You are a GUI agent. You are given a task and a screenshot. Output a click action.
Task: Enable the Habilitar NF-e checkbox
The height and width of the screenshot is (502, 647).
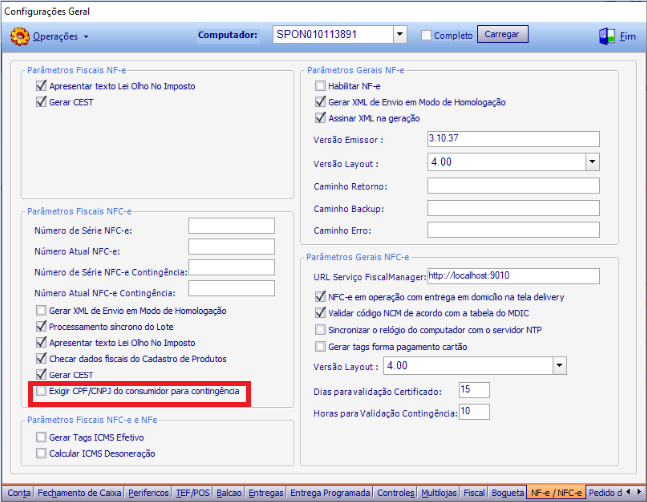click(x=320, y=86)
